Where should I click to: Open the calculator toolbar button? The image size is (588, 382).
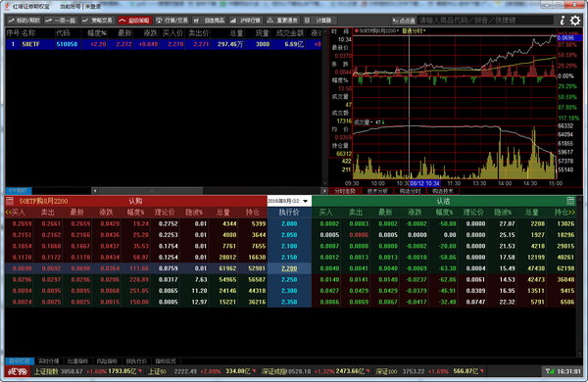(319, 21)
